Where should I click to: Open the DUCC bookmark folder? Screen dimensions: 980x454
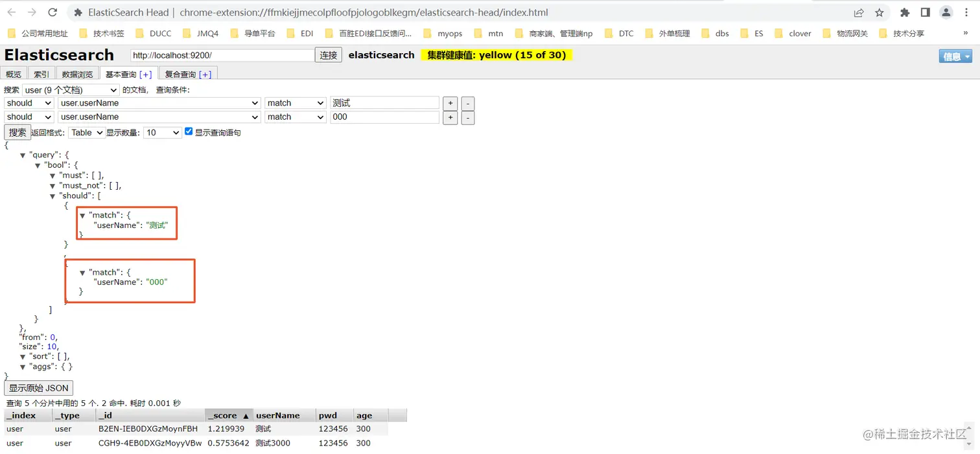pyautogui.click(x=154, y=33)
